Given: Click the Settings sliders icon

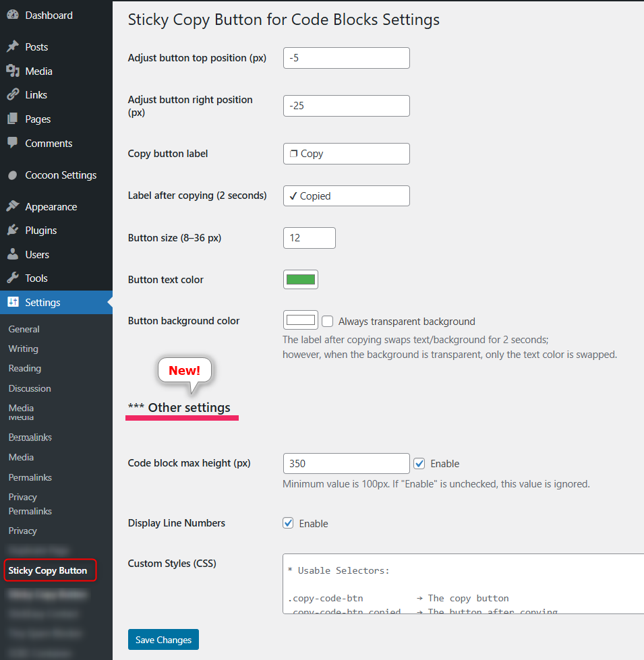Looking at the screenshot, I should tap(13, 302).
